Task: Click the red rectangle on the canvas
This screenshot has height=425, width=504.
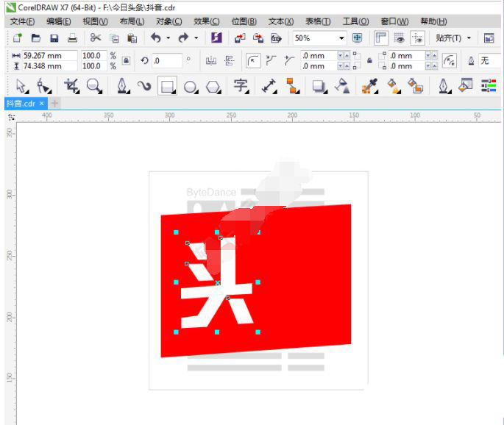Action: [x=309, y=279]
